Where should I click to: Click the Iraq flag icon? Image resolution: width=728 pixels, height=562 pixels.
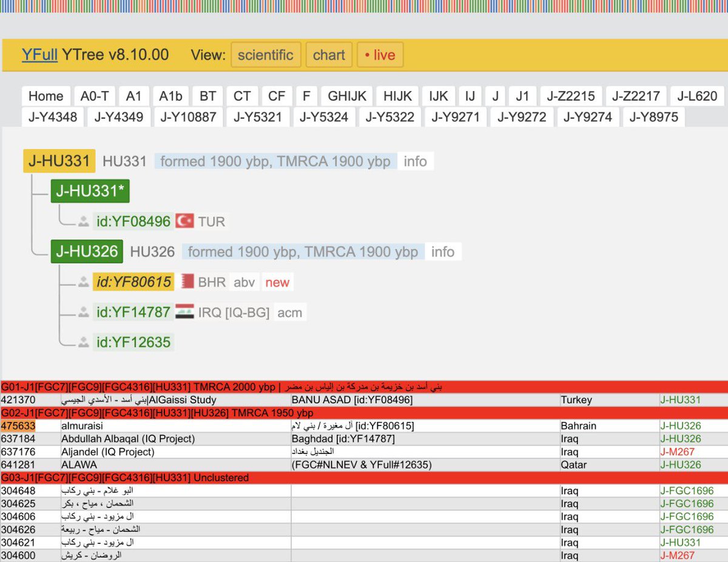(184, 313)
